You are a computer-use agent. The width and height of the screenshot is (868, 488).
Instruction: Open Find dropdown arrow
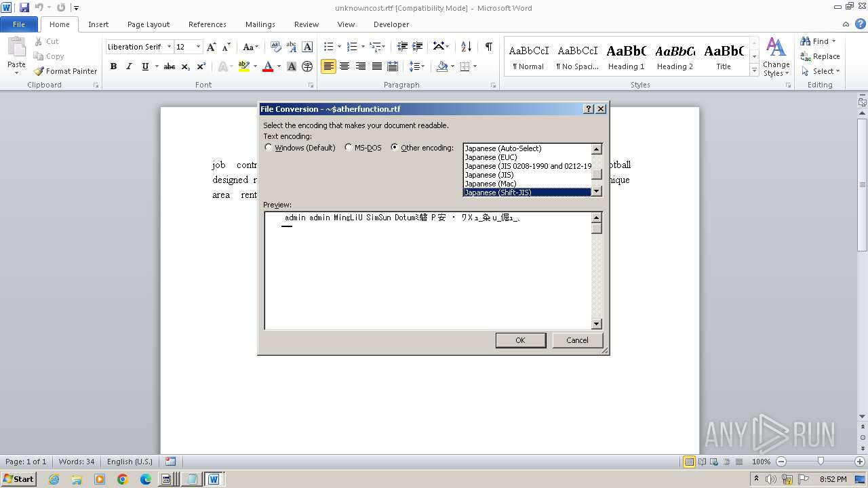pos(833,41)
